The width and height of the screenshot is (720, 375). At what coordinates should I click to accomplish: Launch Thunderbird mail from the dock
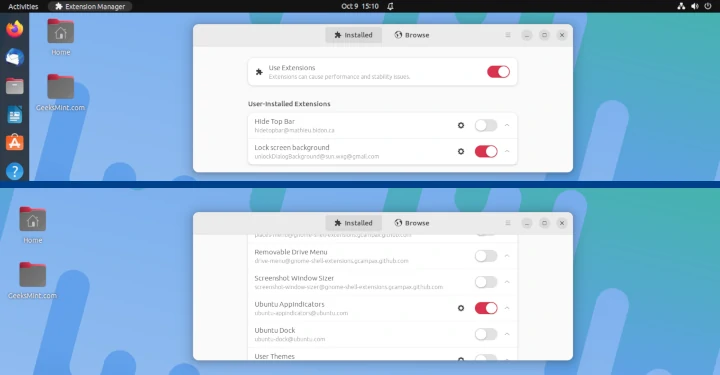click(x=15, y=57)
